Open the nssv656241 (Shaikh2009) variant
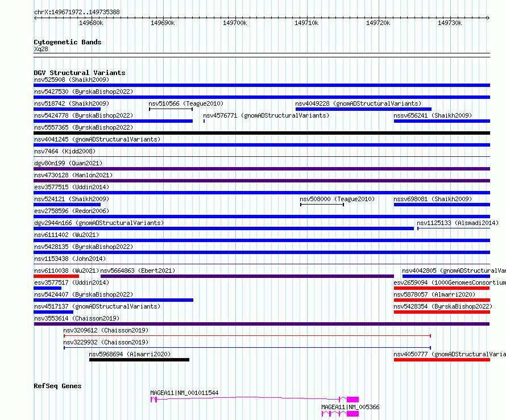The image size is (506, 420). tap(433, 115)
